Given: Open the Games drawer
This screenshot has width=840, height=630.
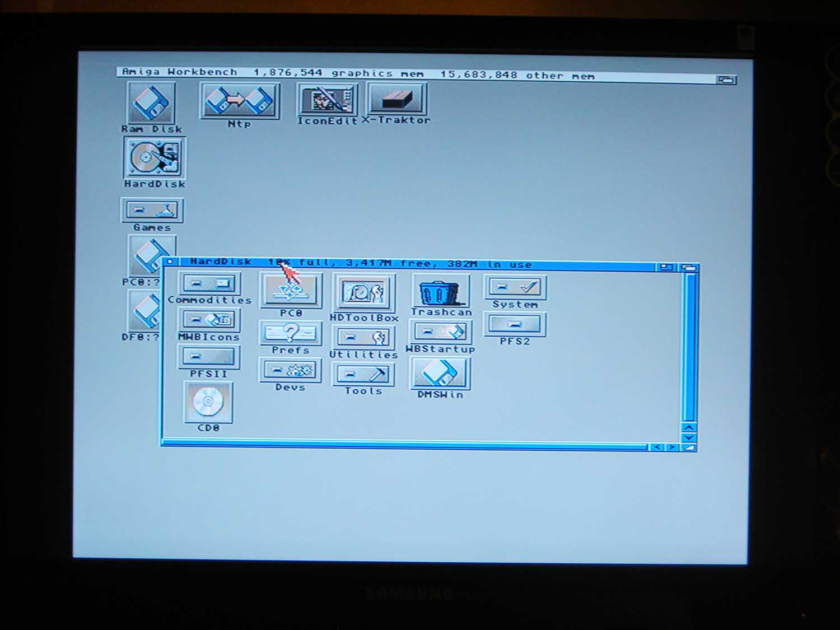Looking at the screenshot, I should (x=152, y=211).
